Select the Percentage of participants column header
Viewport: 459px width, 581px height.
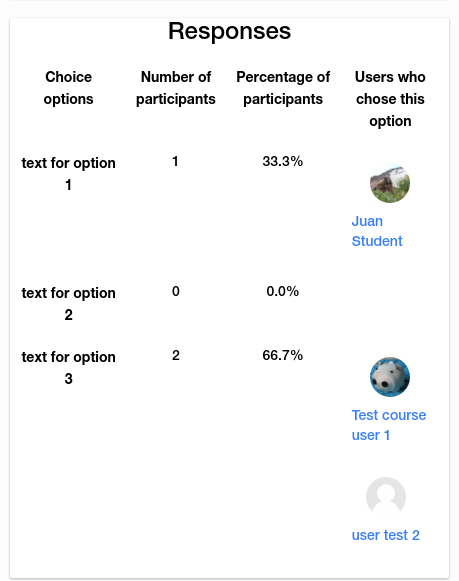pos(283,88)
